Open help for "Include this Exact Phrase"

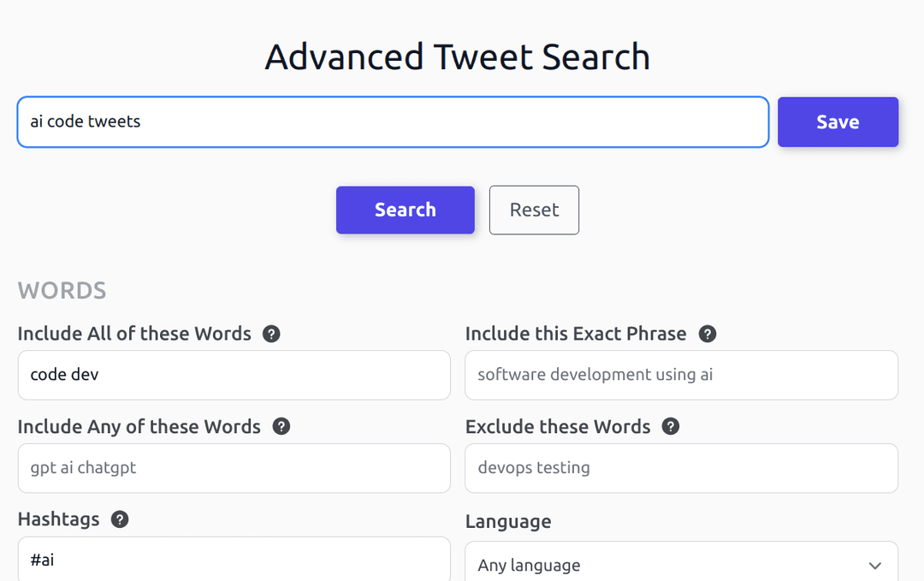pos(708,334)
